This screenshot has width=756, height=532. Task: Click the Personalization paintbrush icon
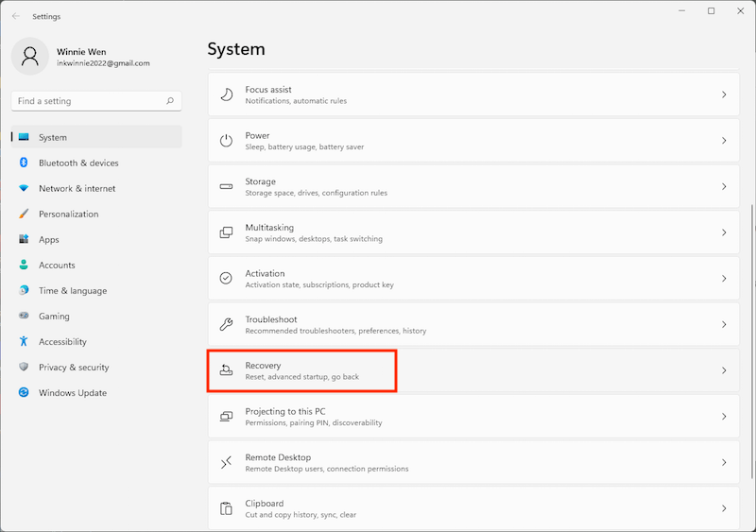point(24,214)
